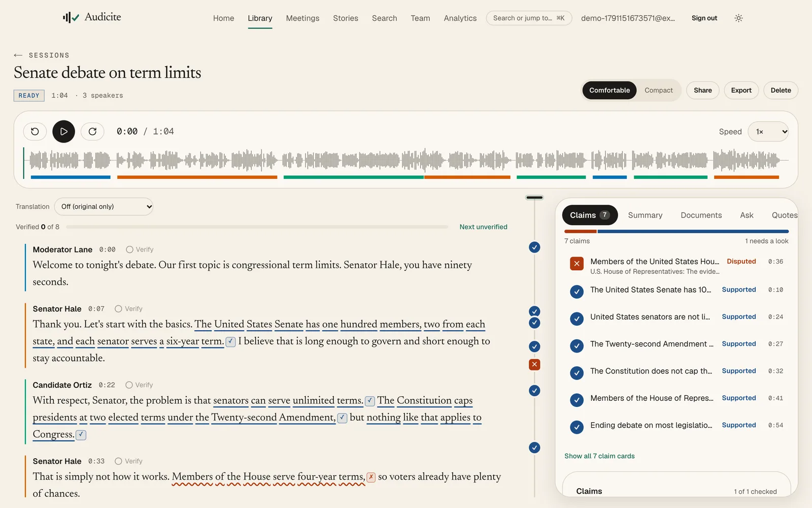Viewport: 812px width, 508px height.
Task: Click disputed claim marker after 'four-year terms'
Action: (x=371, y=477)
